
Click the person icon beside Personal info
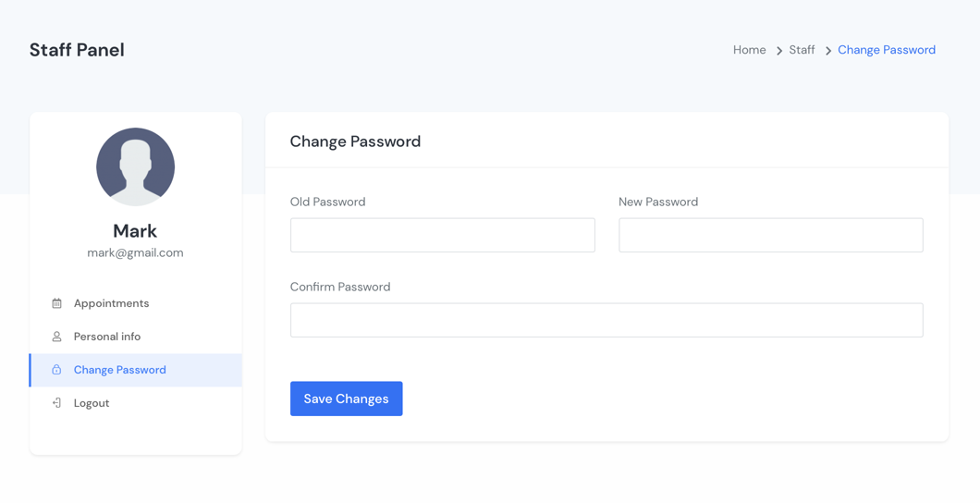(56, 337)
